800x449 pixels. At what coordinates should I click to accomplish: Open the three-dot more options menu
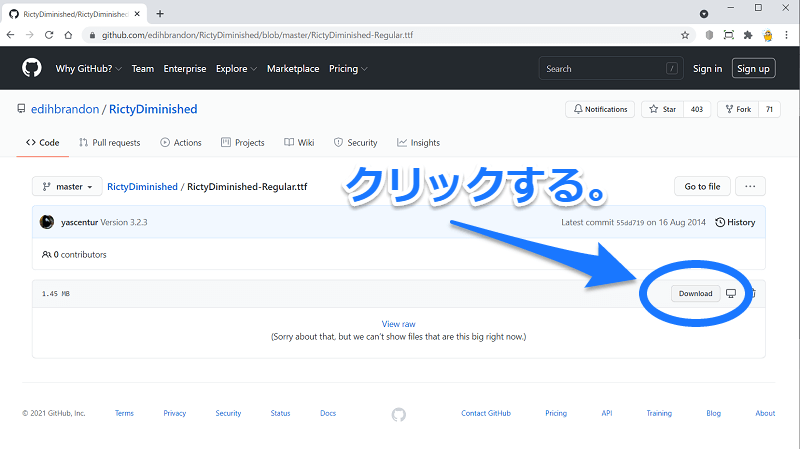point(750,186)
